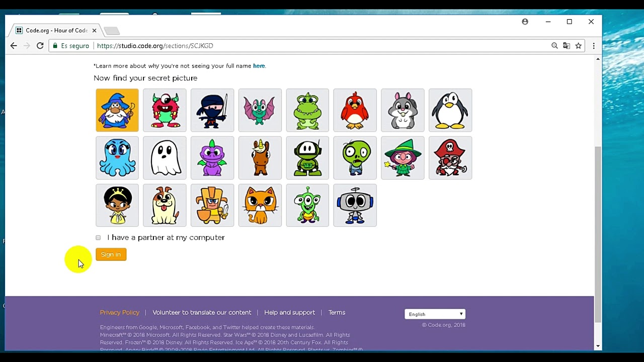
Task: Pick the red bird picture
Action: click(355, 110)
